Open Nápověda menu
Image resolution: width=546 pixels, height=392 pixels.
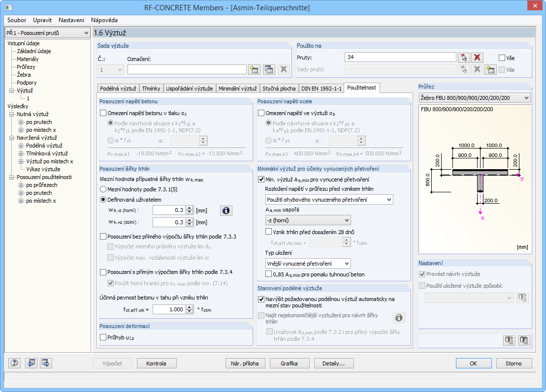[x=104, y=20]
